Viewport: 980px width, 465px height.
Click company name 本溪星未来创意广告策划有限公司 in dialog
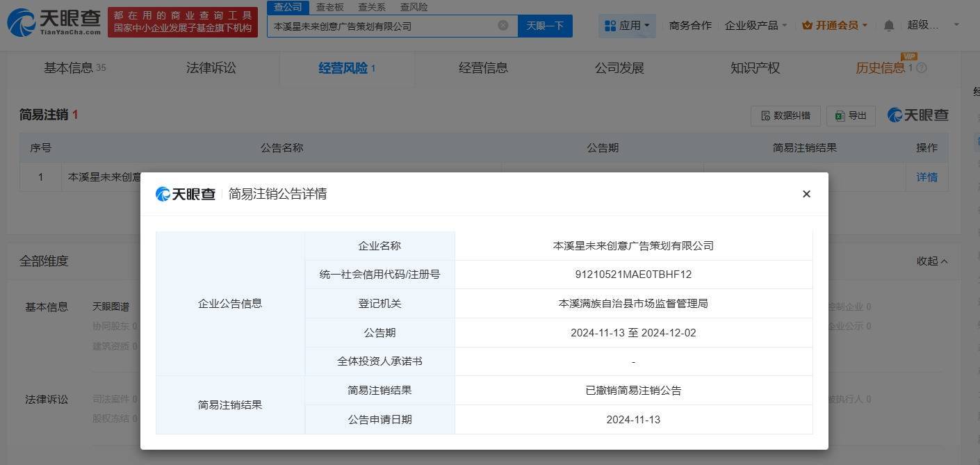(633, 246)
